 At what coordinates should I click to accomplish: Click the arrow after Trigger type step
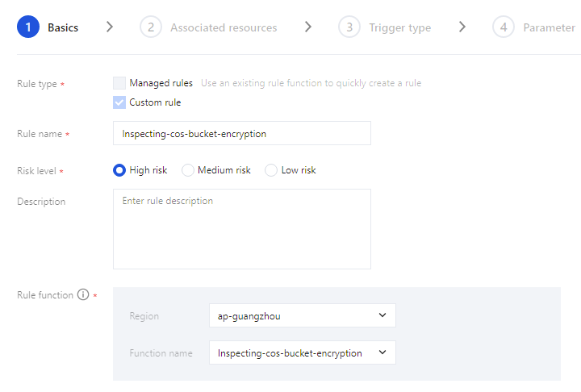click(462, 27)
